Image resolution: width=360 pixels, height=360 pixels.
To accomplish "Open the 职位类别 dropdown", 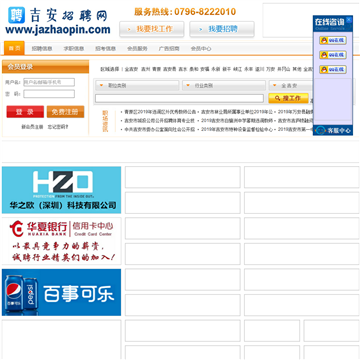I will 137,86.
